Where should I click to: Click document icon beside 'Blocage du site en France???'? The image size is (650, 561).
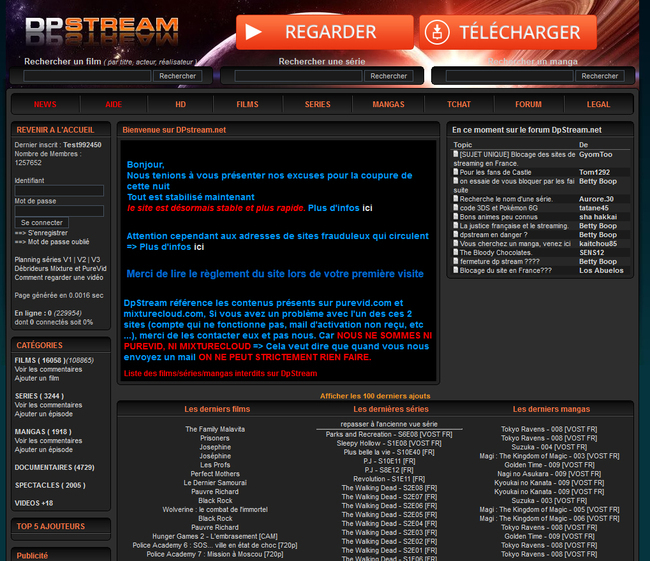[x=456, y=270]
